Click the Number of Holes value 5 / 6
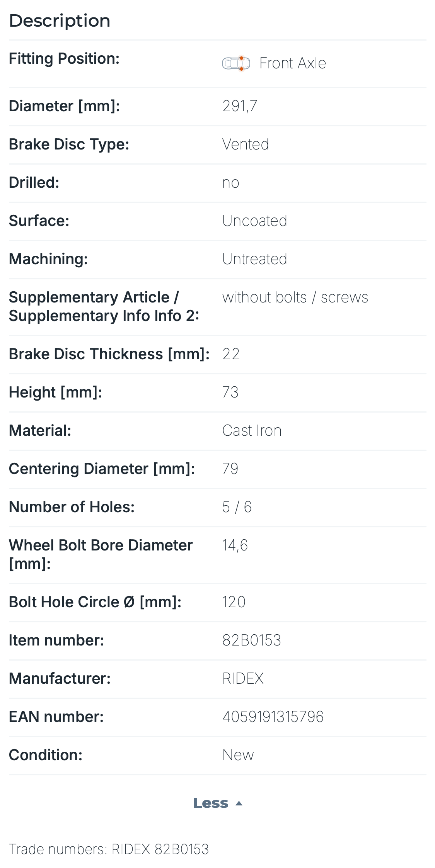This screenshot has height=868, width=435. [x=236, y=507]
